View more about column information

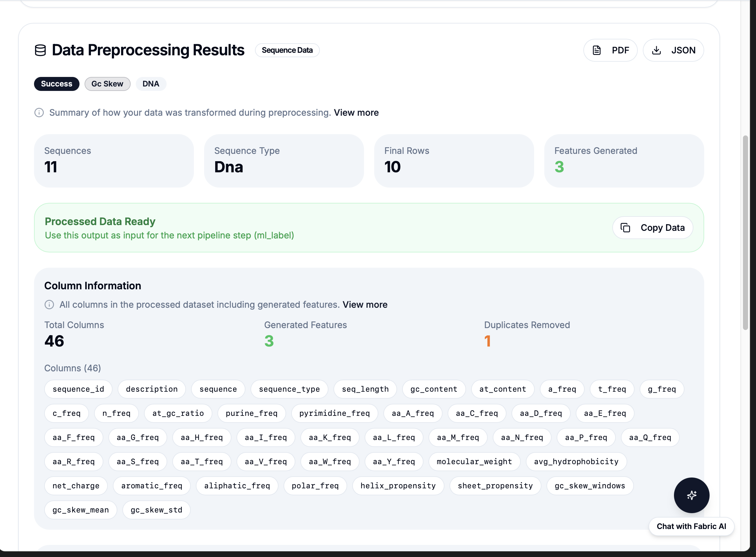pyautogui.click(x=365, y=305)
